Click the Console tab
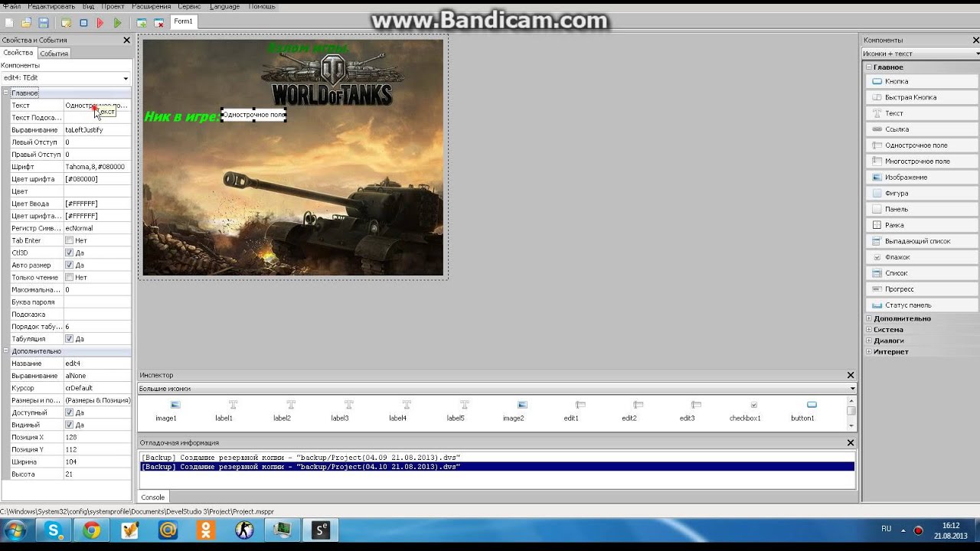 tap(152, 497)
